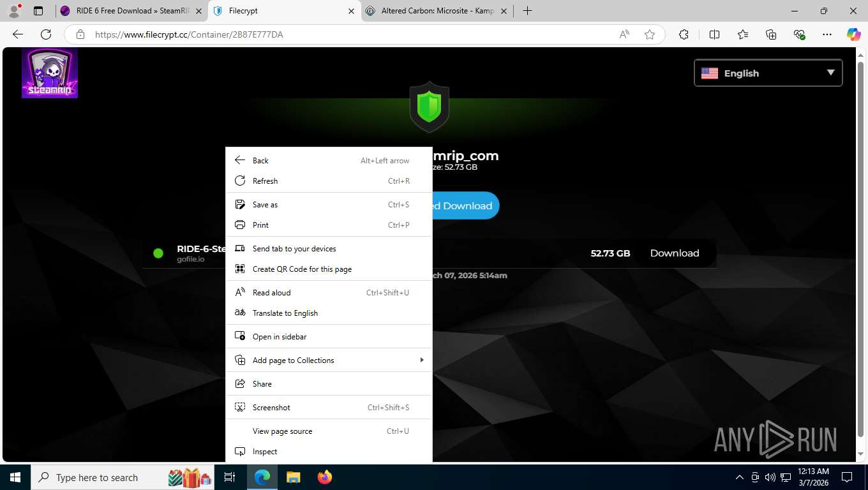Open the Collections toolbar icon

point(771,34)
